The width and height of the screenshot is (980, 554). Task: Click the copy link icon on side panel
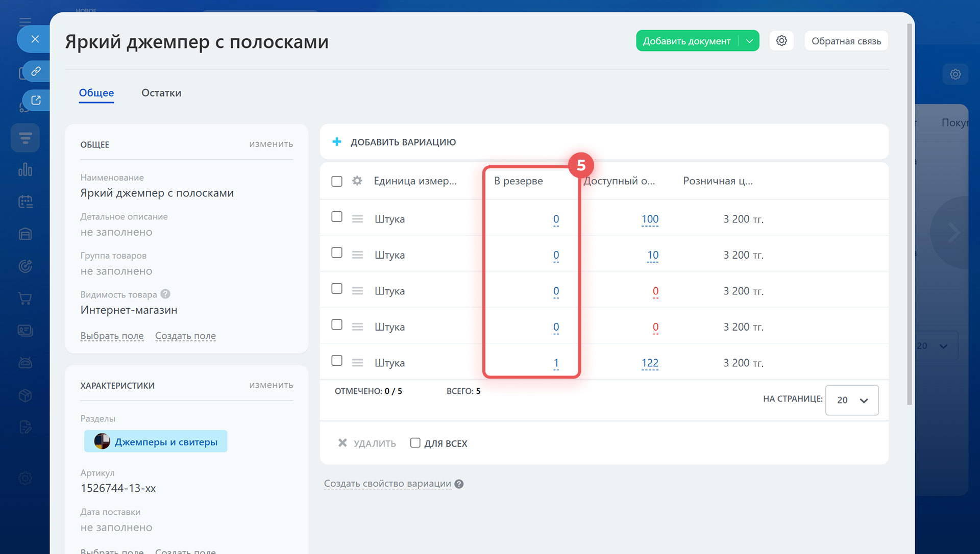click(36, 71)
